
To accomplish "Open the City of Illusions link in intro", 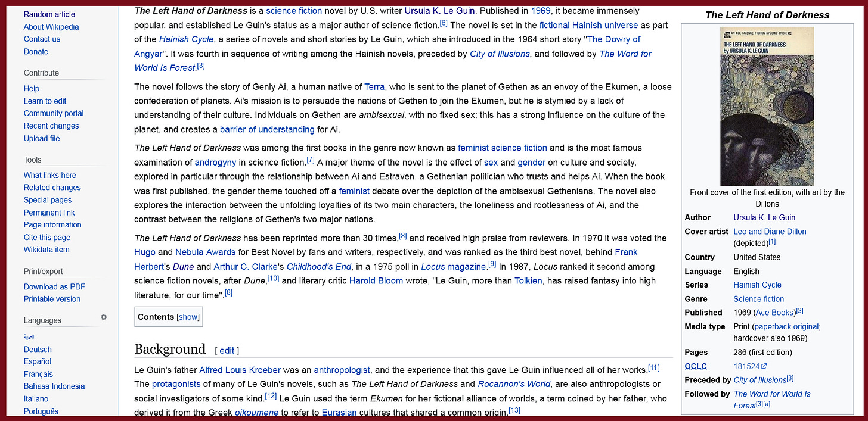I will pyautogui.click(x=500, y=54).
